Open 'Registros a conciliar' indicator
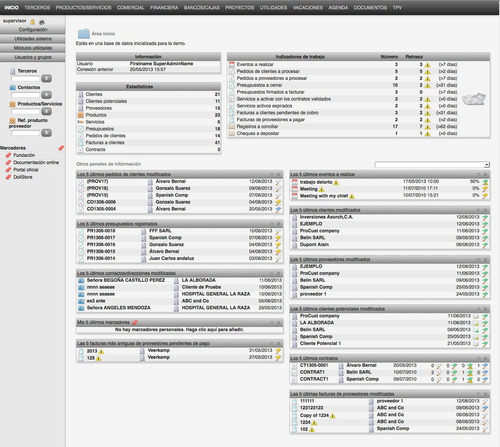The height and width of the screenshot is (447, 500). (257, 127)
